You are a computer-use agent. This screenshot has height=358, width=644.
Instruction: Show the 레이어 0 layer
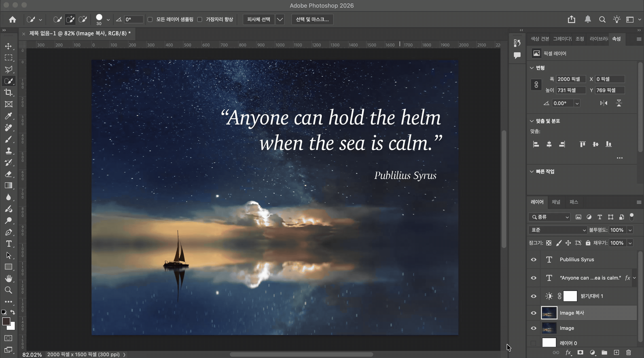click(x=534, y=343)
